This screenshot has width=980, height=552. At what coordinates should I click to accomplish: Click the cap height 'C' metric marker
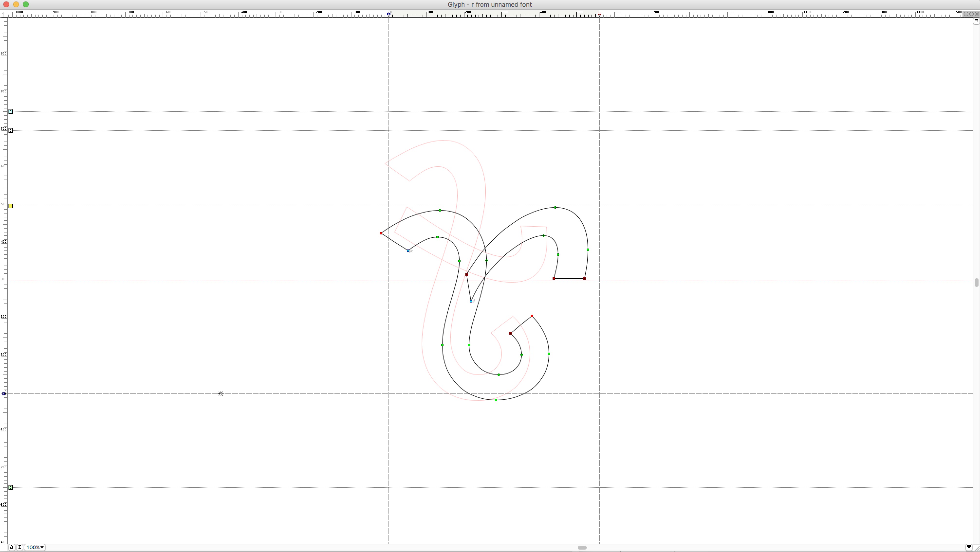click(11, 130)
